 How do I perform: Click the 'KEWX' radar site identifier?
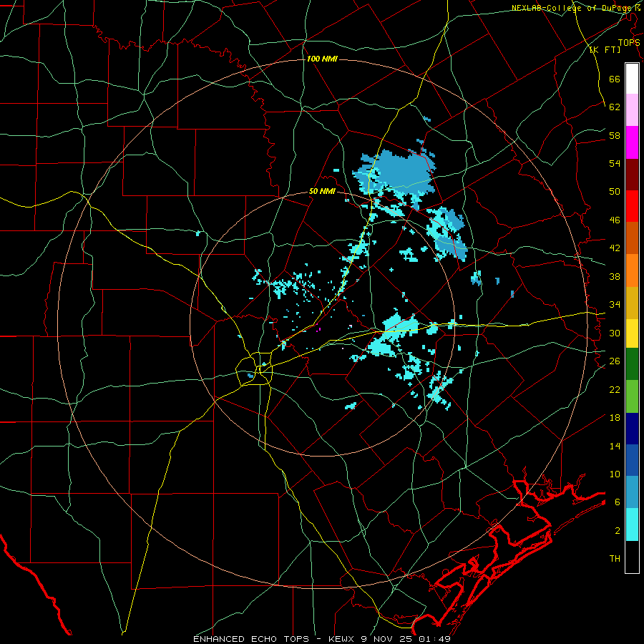342,639
